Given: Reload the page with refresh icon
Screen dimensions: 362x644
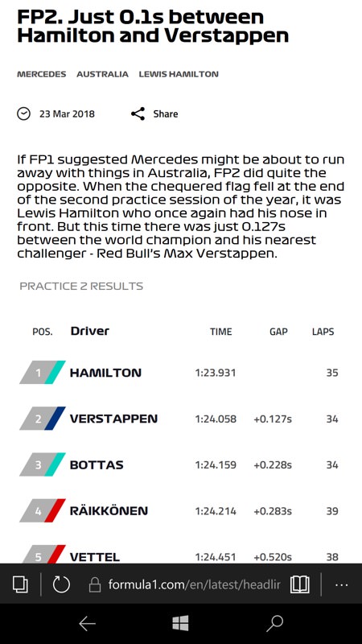Looking at the screenshot, I should [x=61, y=584].
